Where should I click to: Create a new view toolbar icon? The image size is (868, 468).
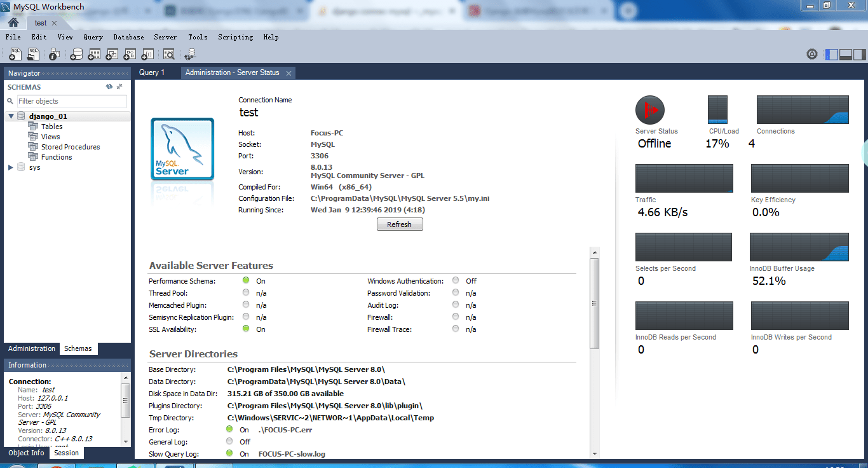pos(112,55)
